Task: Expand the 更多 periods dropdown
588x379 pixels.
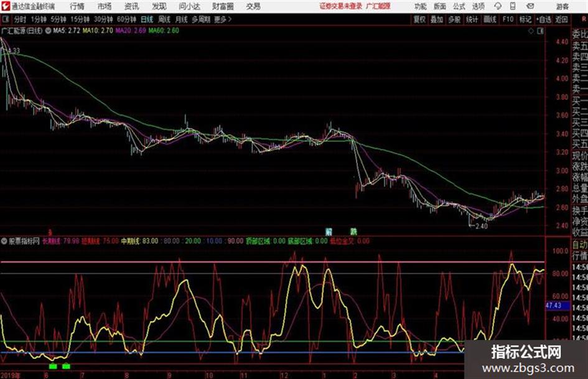Action: coord(223,19)
